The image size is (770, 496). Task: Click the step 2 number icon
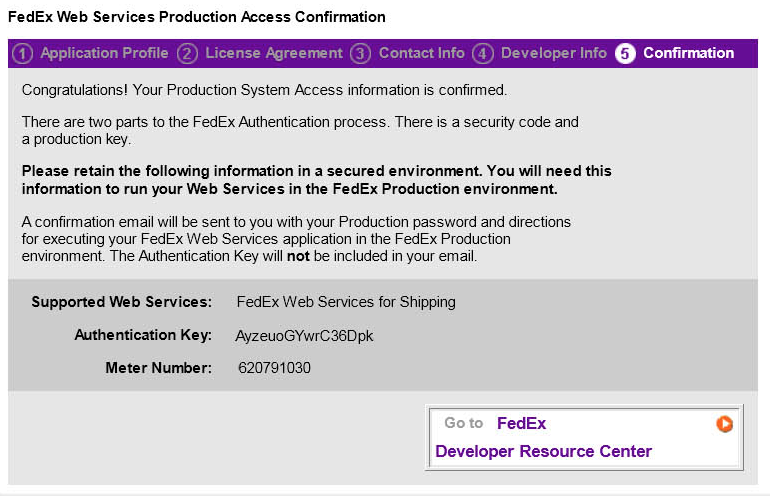pyautogui.click(x=187, y=53)
